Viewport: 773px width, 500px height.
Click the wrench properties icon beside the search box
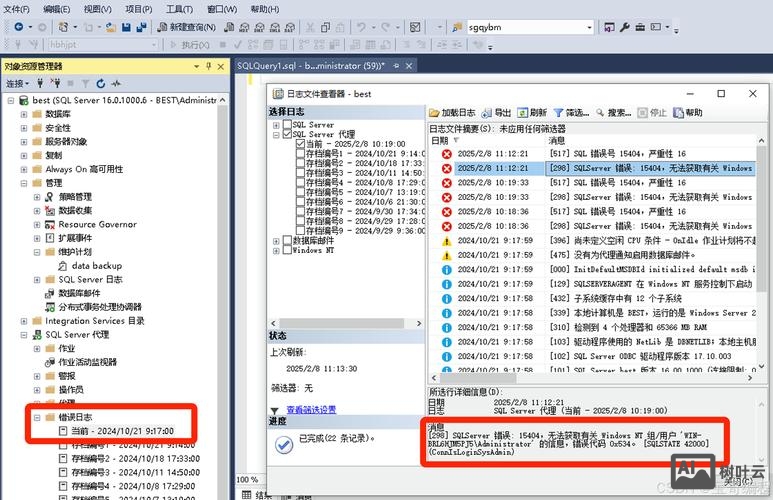[625, 27]
